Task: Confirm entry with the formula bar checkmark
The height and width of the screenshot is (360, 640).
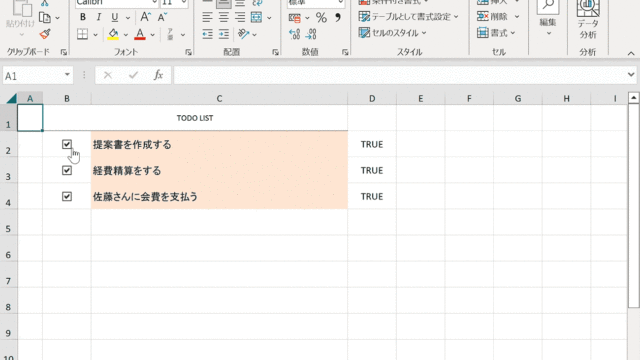Action: pos(133,75)
